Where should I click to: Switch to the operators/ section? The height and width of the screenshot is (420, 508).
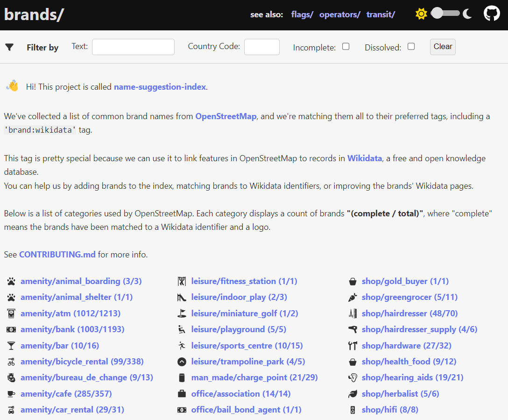click(339, 14)
